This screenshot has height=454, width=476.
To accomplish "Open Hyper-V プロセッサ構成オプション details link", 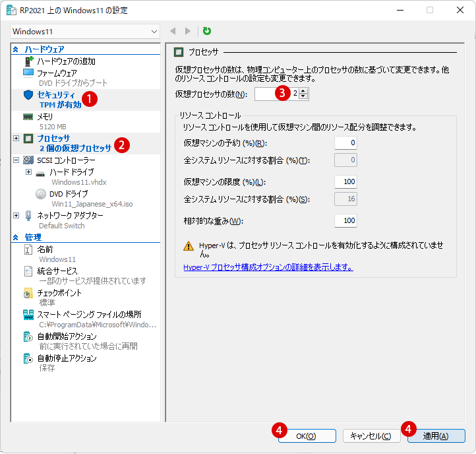I will [x=268, y=267].
